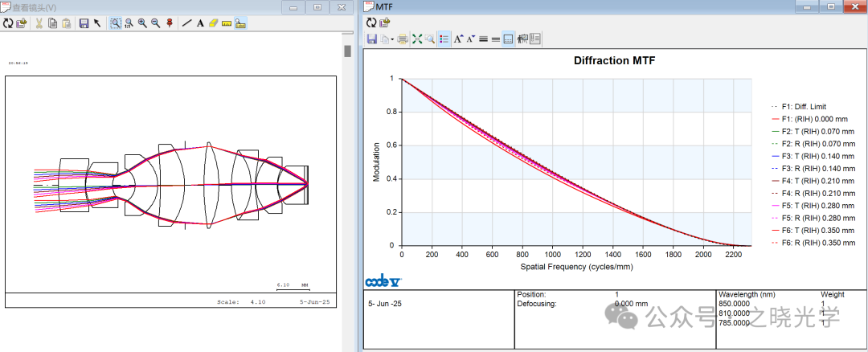Minimize the lens view window
868x352 pixels.
point(295,7)
